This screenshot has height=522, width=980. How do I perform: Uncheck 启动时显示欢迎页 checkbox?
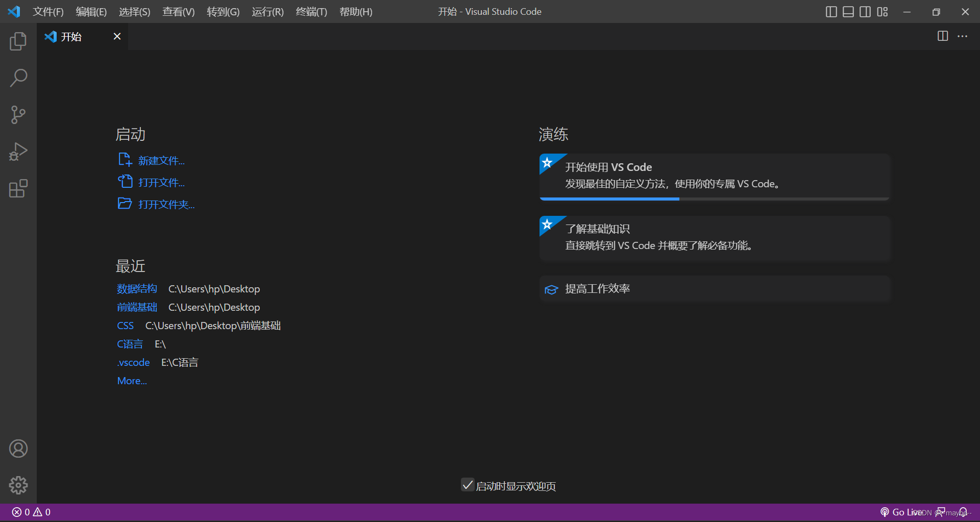pos(467,485)
